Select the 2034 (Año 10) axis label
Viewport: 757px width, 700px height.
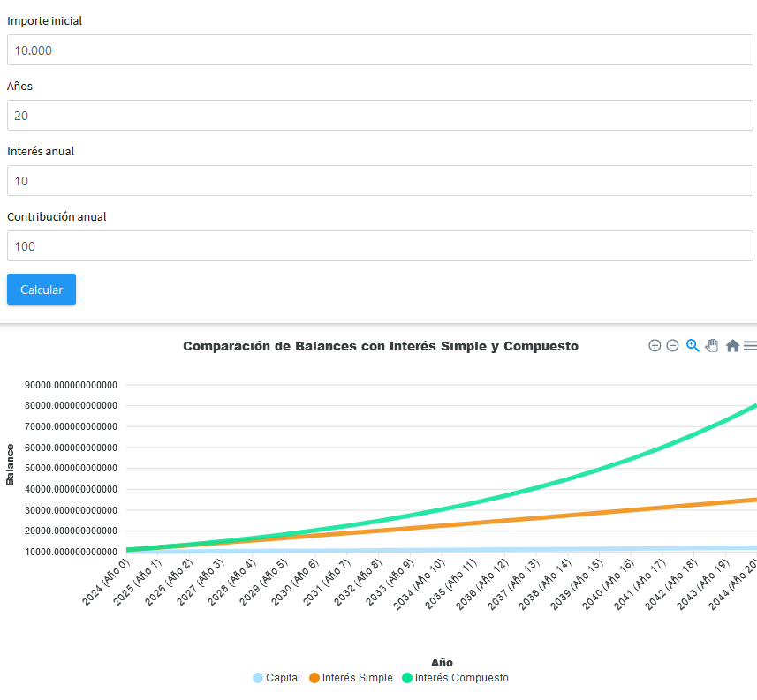(x=419, y=584)
